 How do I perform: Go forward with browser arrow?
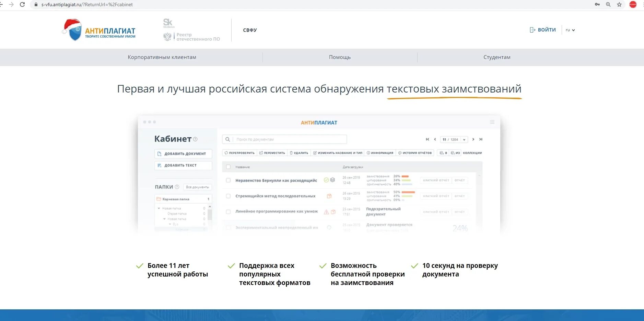tap(11, 4)
